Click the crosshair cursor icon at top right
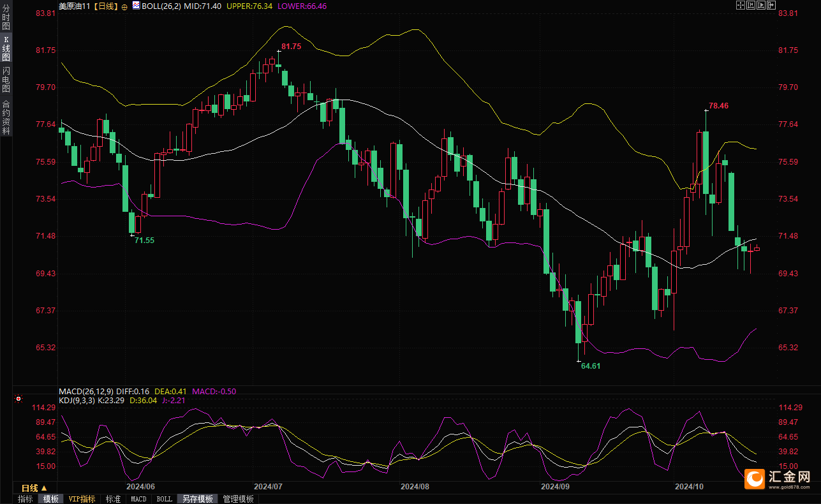 pyautogui.click(x=741, y=5)
